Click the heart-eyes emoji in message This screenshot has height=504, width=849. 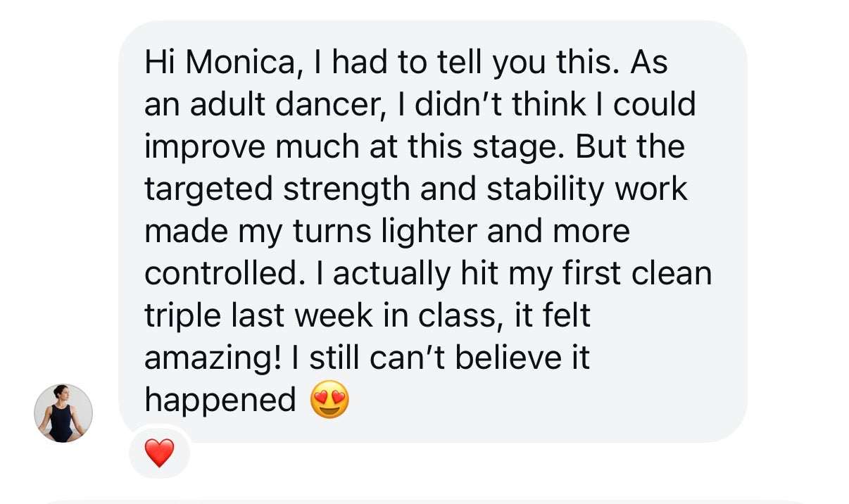pyautogui.click(x=329, y=401)
